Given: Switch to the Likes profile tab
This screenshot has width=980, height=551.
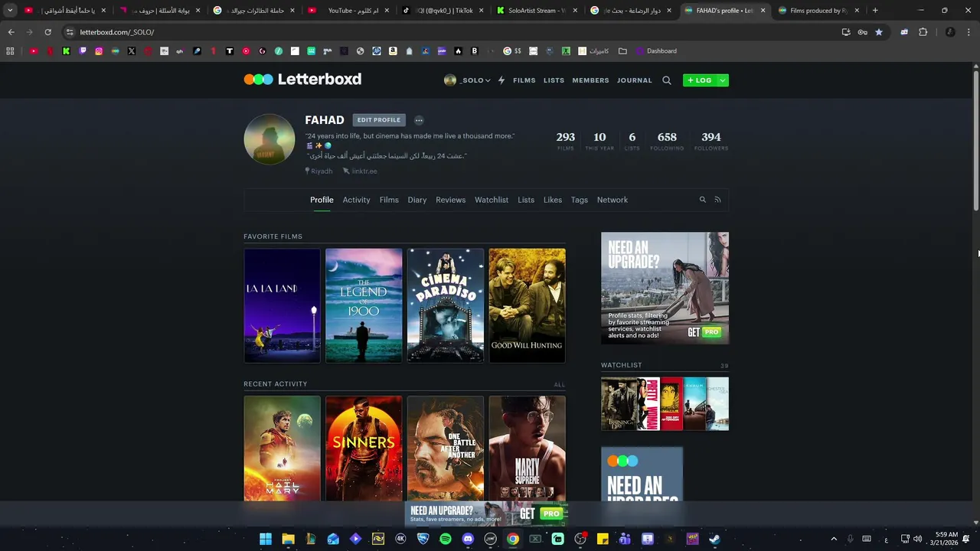Looking at the screenshot, I should [x=553, y=200].
